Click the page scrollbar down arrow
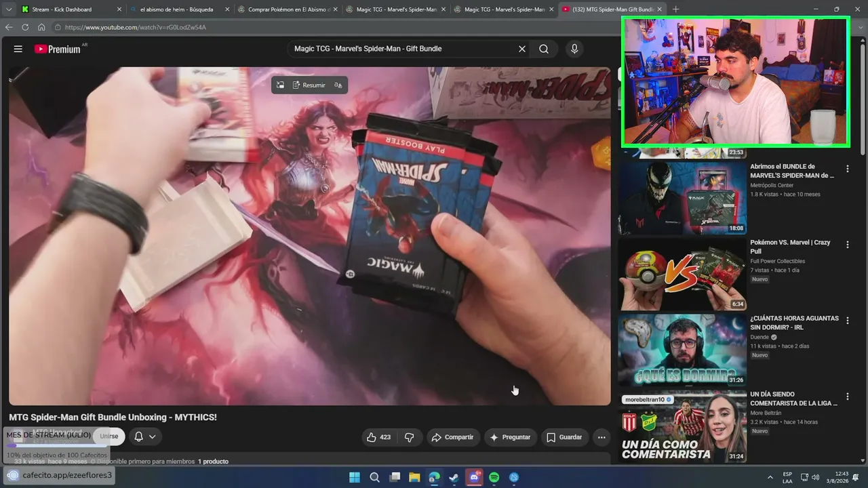 863,461
